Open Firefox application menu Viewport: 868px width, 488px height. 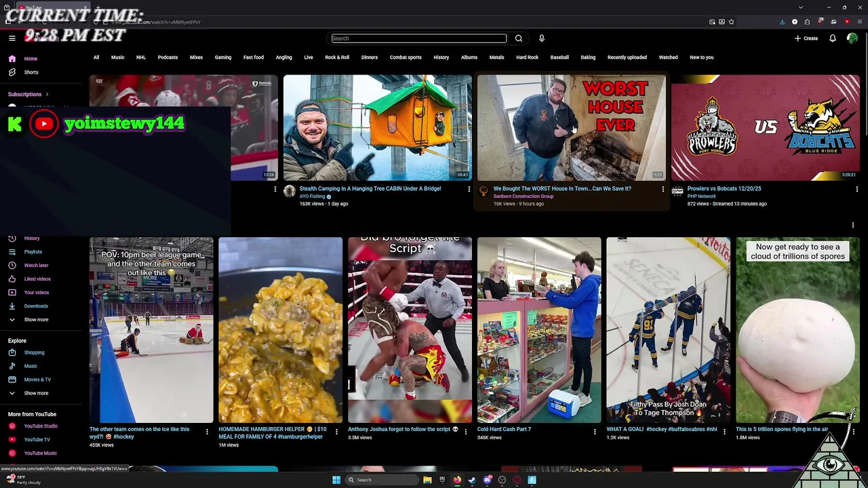[x=859, y=22]
